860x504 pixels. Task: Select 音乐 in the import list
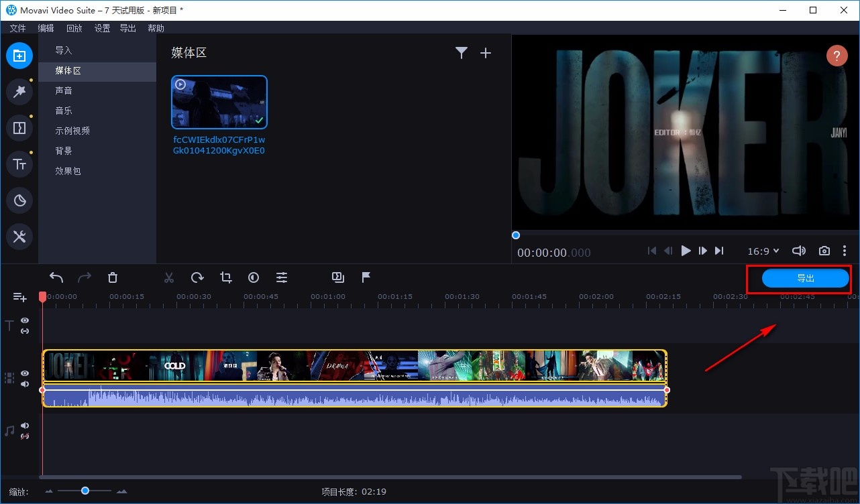coord(64,111)
